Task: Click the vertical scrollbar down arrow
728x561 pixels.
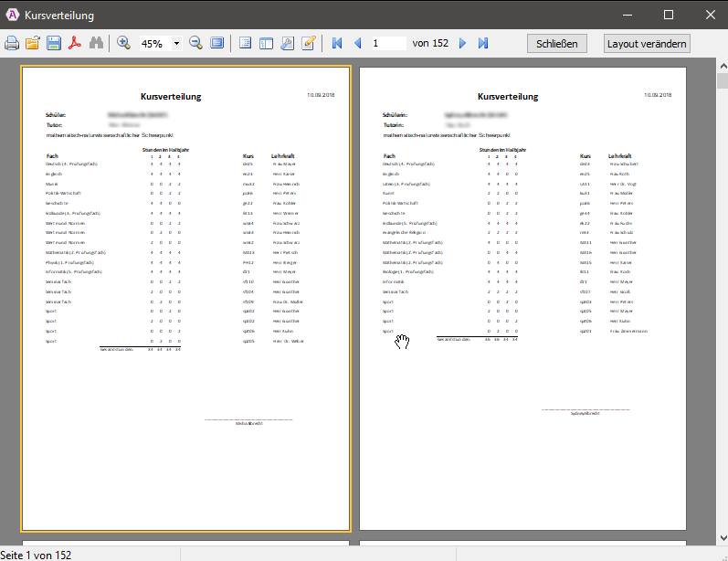Action: coord(723,538)
